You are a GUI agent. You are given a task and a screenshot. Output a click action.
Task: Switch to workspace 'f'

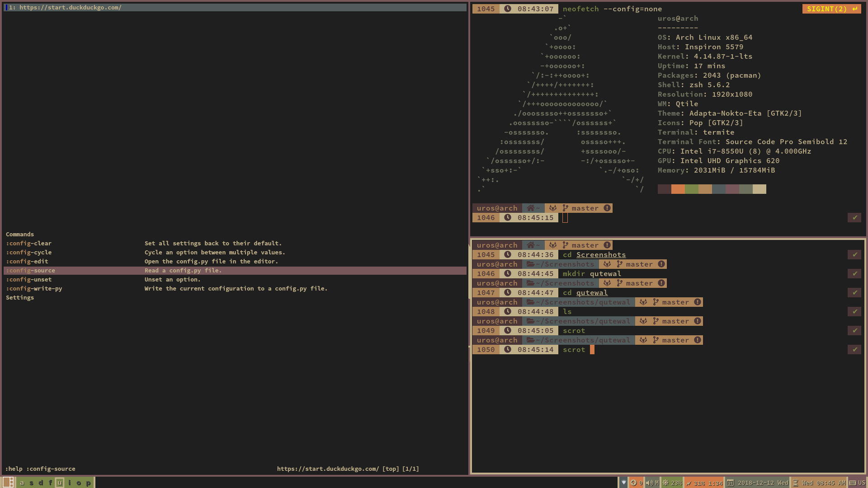pyautogui.click(x=50, y=483)
